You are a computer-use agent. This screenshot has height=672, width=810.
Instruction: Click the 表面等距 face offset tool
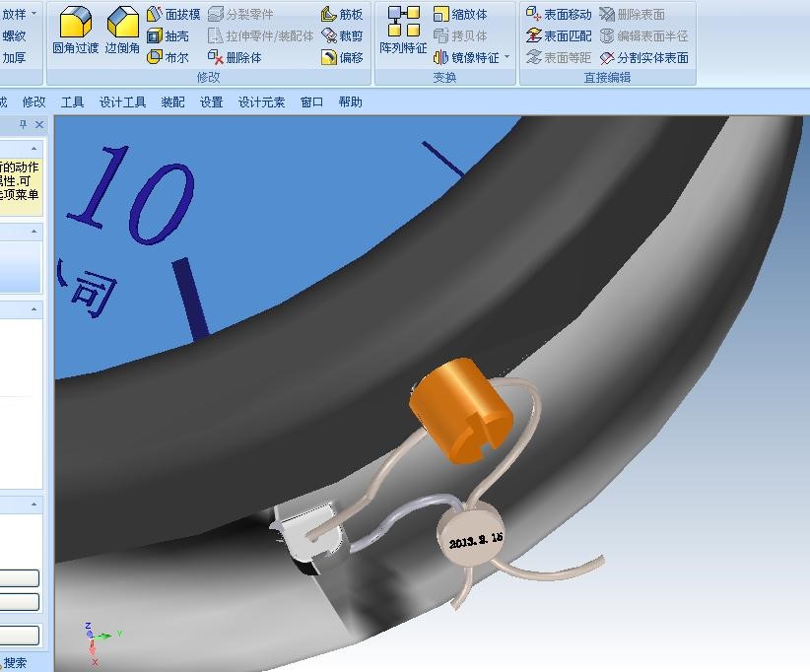point(559,57)
